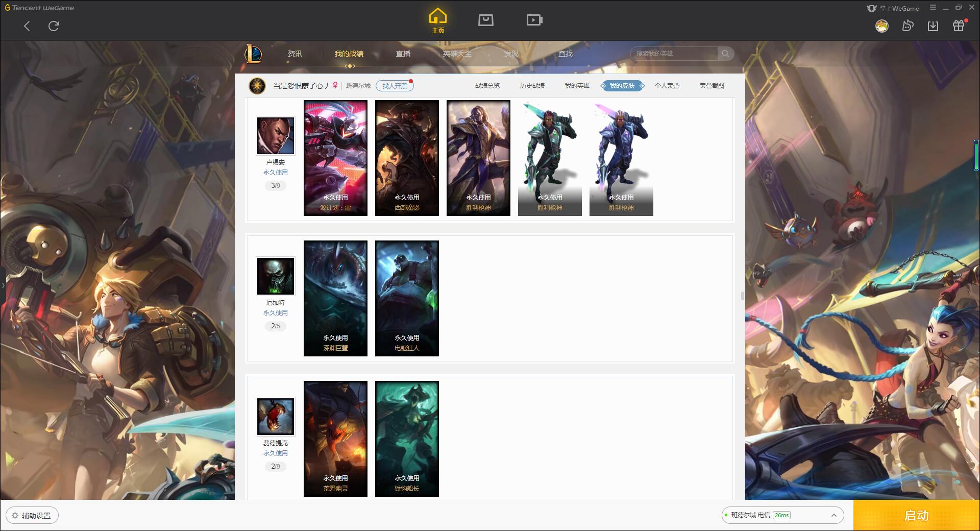980x531 pixels.
Task: Click the 26ms latency indicator
Action: click(x=781, y=515)
